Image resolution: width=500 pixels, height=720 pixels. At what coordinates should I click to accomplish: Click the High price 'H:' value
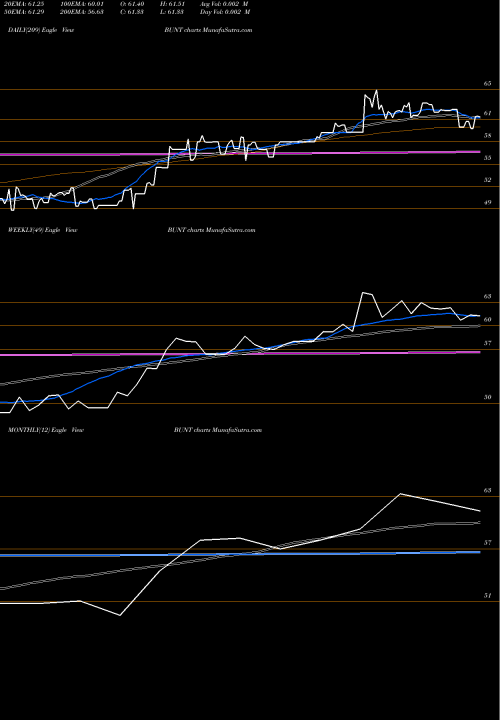[170, 4]
